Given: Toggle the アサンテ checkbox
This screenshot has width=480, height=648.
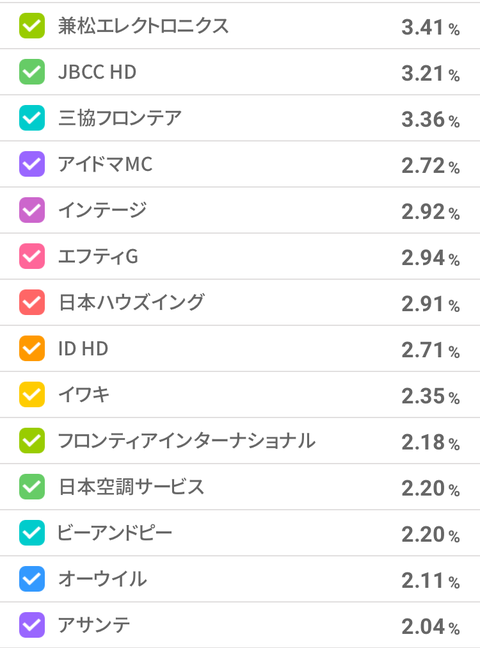Looking at the screenshot, I should 32,625.
